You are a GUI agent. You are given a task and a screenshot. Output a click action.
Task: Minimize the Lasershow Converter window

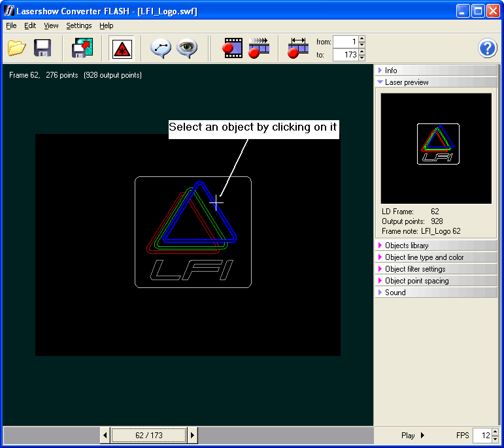[x=463, y=11]
